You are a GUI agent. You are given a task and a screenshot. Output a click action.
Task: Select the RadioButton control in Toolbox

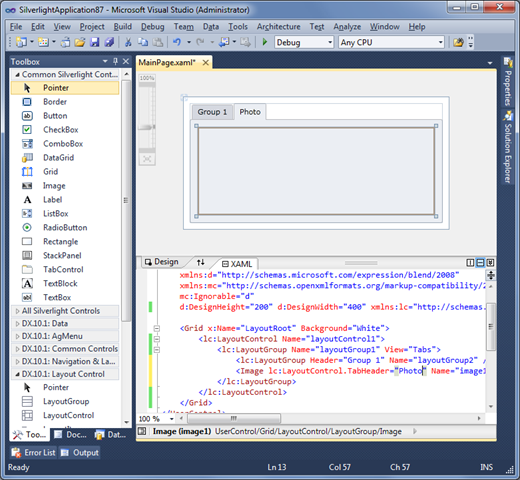(x=65, y=228)
